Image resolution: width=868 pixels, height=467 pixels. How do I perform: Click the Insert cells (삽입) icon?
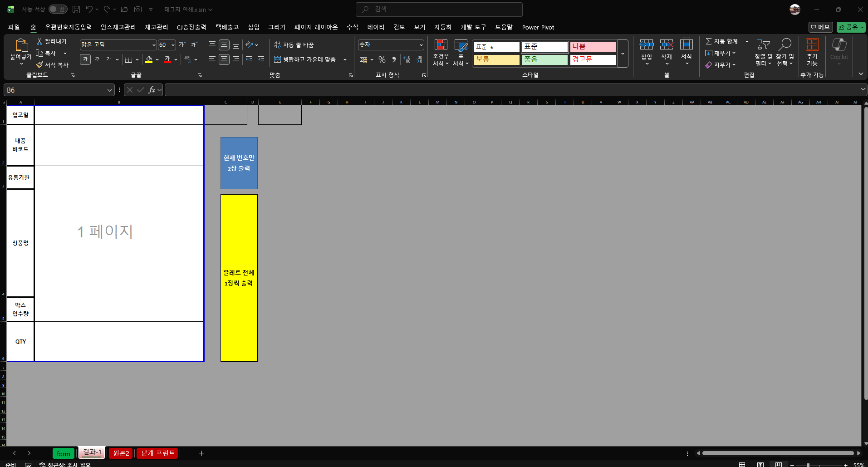[x=646, y=45]
